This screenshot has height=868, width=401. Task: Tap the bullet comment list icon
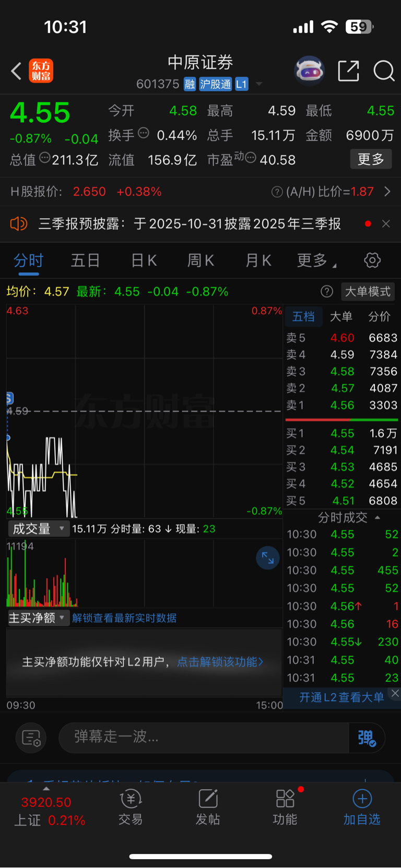coord(31,738)
